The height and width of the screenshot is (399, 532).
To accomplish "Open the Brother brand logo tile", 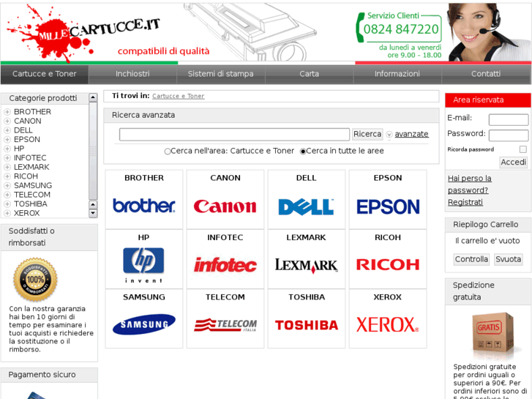I will [144, 206].
